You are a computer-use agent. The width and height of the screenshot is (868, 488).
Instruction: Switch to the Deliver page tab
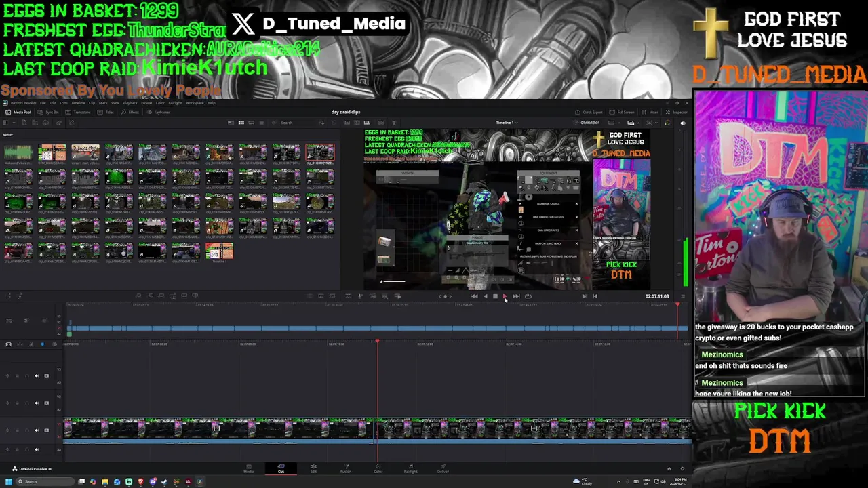point(443,468)
